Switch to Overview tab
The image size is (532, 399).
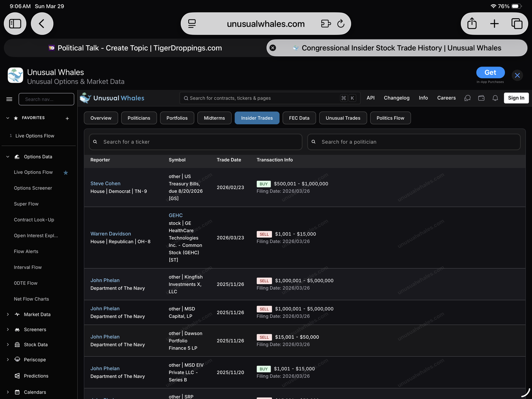[x=101, y=118]
